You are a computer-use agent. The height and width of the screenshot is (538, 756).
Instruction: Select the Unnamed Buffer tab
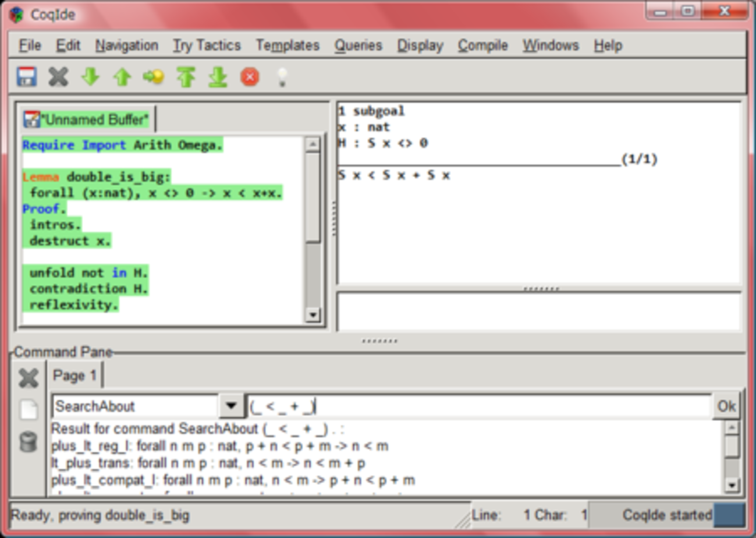click(x=87, y=120)
